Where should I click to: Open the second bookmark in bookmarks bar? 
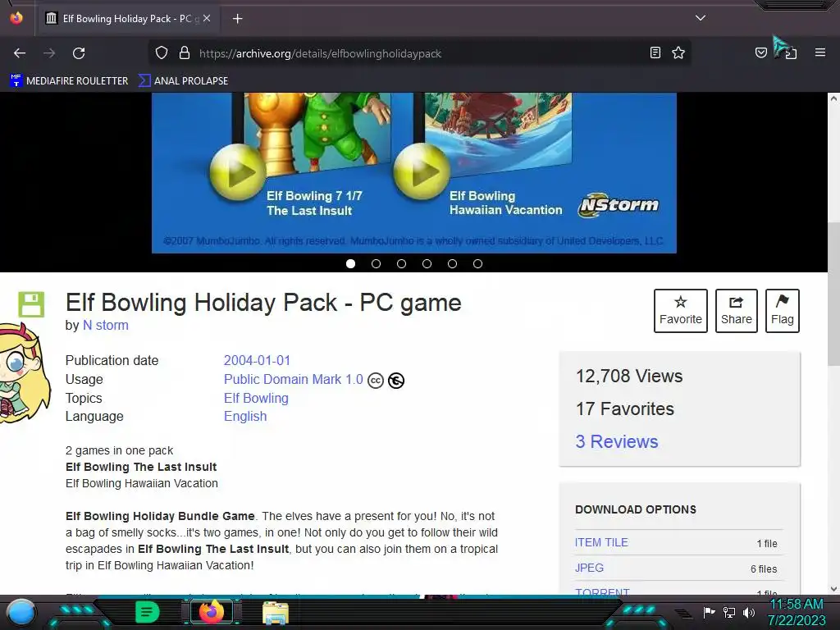click(x=183, y=81)
